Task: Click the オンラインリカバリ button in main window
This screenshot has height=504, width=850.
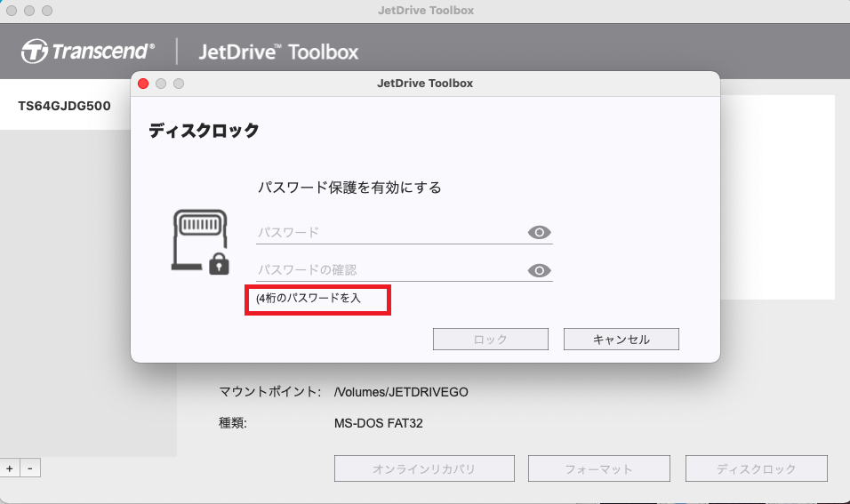Action: coord(424,468)
